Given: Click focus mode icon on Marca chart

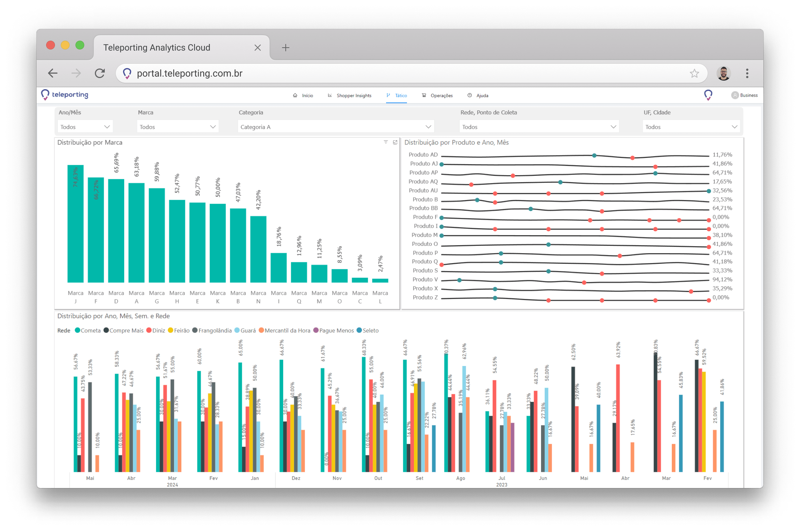Looking at the screenshot, I should point(395,142).
